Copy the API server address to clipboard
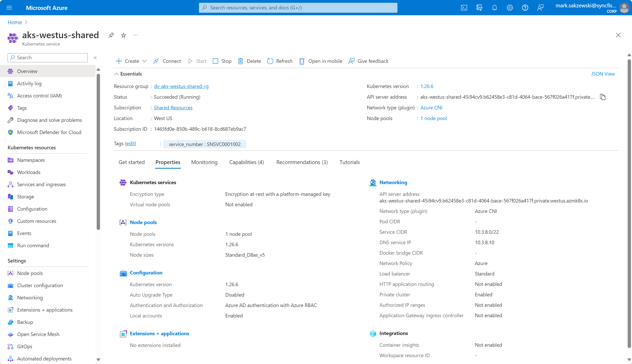This screenshot has height=364, width=632. (603, 97)
